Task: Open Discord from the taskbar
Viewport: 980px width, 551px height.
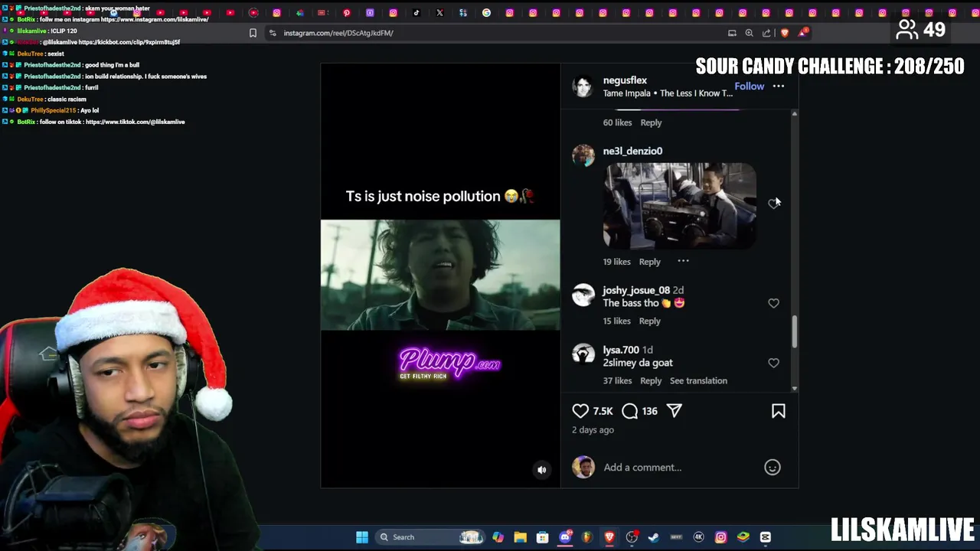Action: [565, 537]
